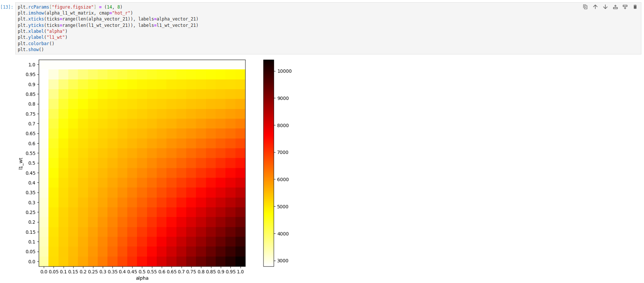Delete this cell with the trash icon
The height and width of the screenshot is (283, 644).
[x=635, y=7]
